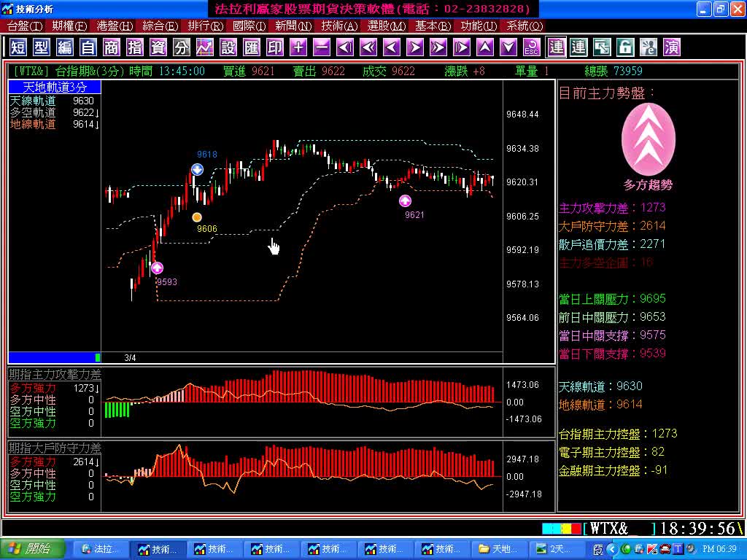Click the 天地軌道3分 indicator header
Screen dimensions: 747x560
click(x=54, y=87)
